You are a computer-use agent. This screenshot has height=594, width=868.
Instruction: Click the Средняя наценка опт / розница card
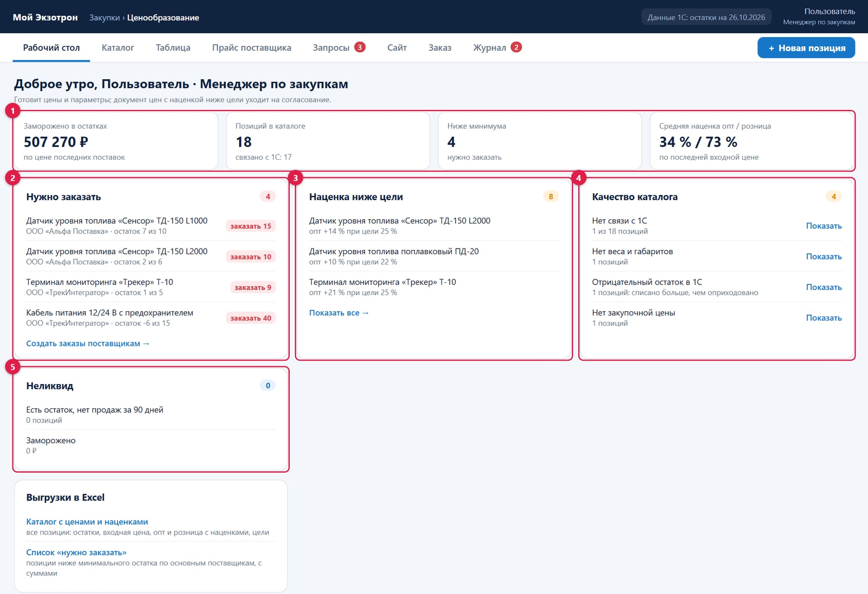tap(752, 141)
